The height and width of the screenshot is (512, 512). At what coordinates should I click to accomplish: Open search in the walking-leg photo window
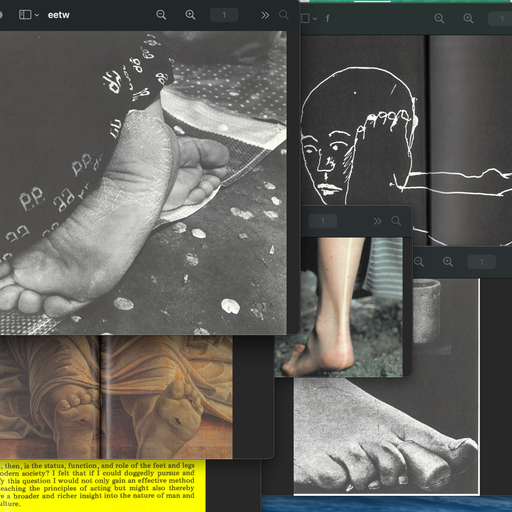pyautogui.click(x=396, y=221)
